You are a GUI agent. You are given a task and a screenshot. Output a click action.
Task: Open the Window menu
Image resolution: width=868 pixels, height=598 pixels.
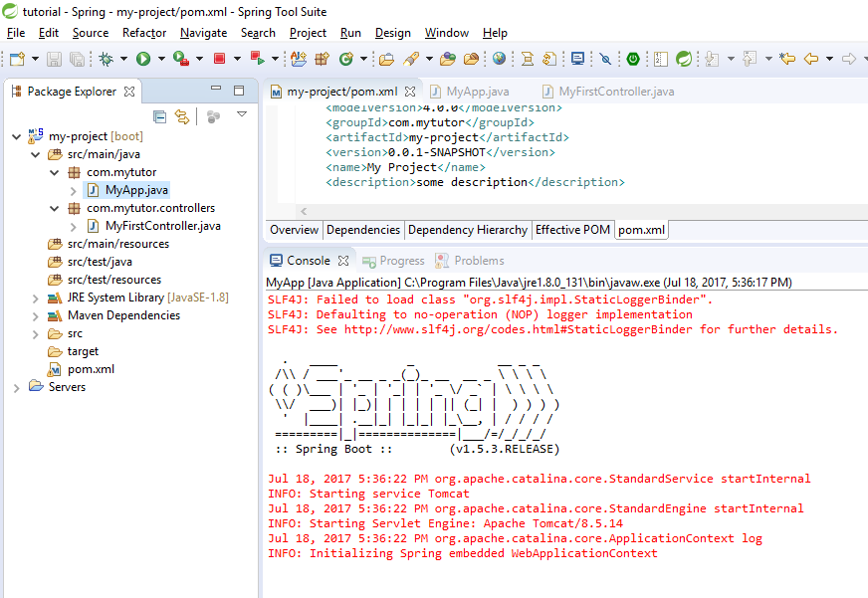[x=447, y=33]
